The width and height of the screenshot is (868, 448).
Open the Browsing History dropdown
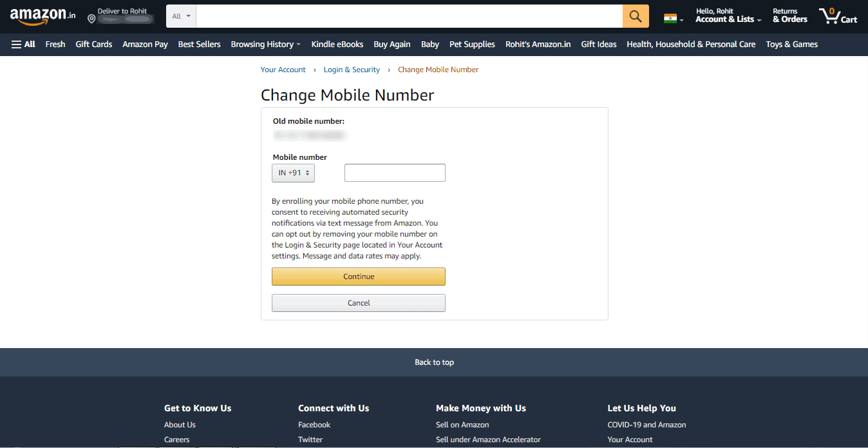[x=265, y=44]
